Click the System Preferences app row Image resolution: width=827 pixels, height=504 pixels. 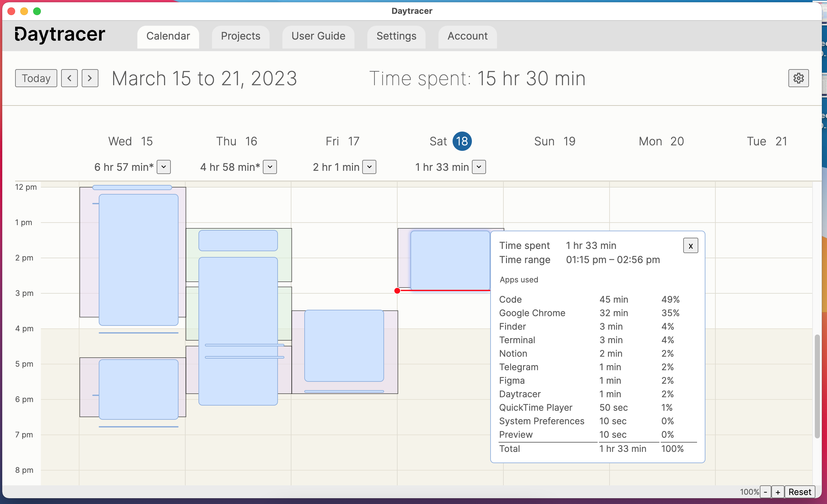click(x=597, y=421)
